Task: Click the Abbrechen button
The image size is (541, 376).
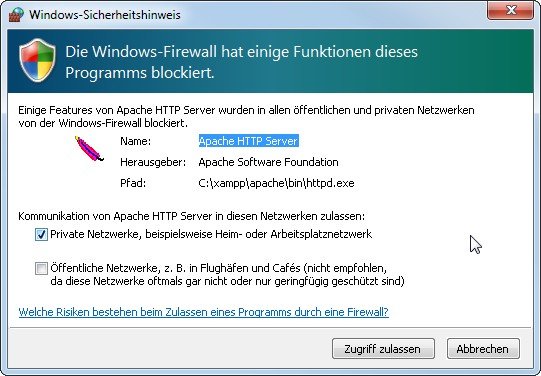Action: pyautogui.click(x=483, y=349)
